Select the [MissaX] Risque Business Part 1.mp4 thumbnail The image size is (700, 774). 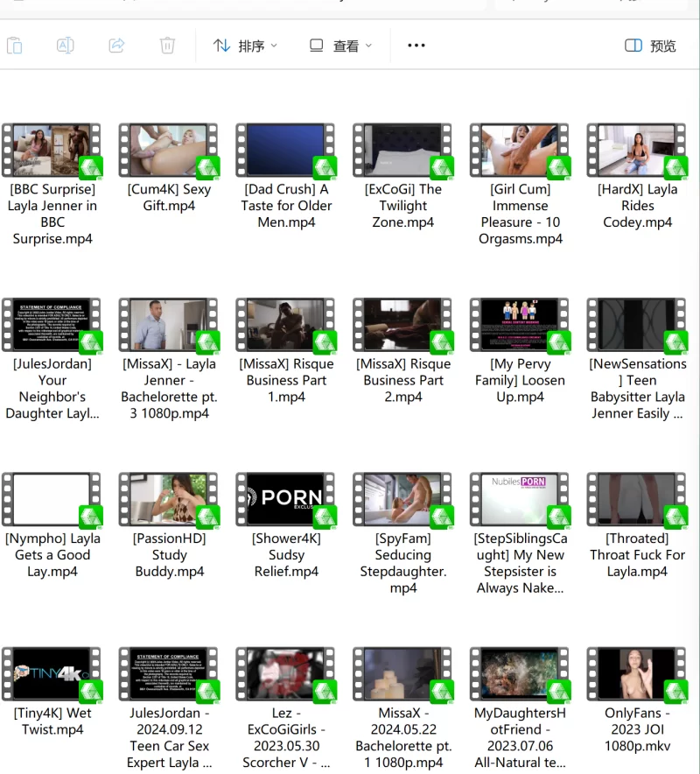286,326
